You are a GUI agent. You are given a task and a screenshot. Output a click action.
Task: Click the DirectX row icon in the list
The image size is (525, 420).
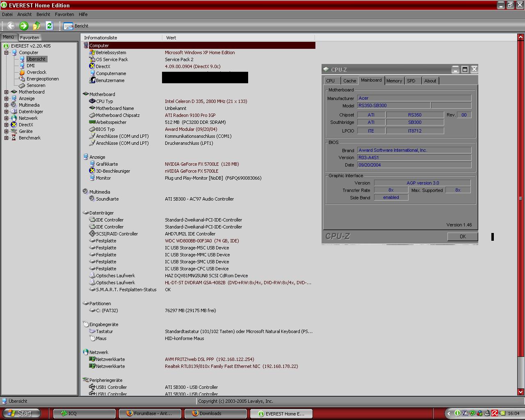[x=92, y=66]
